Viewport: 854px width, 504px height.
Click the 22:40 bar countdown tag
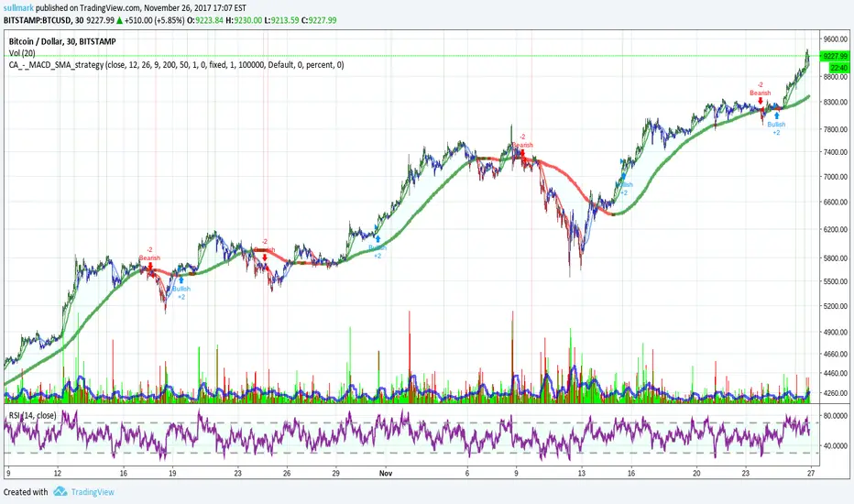click(839, 68)
